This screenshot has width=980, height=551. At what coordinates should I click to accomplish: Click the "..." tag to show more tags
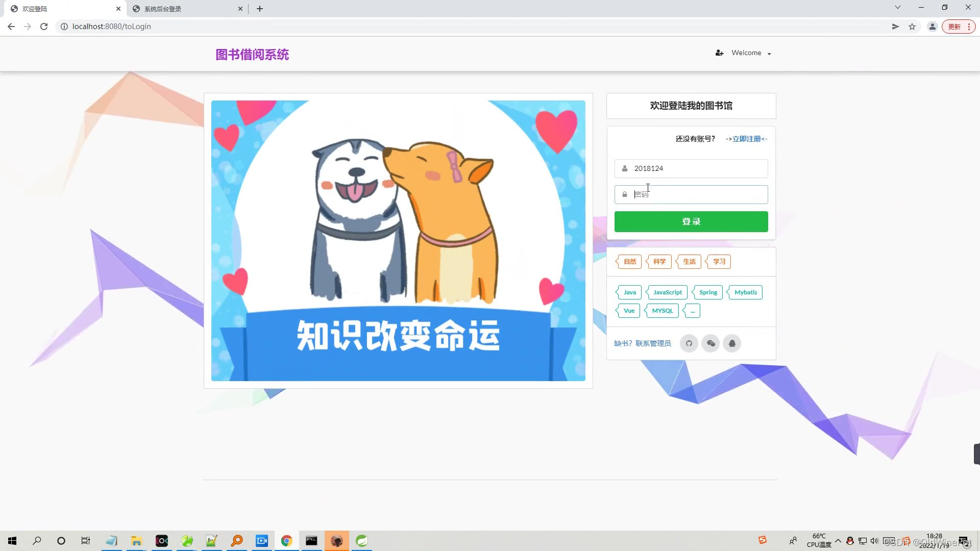pyautogui.click(x=692, y=311)
